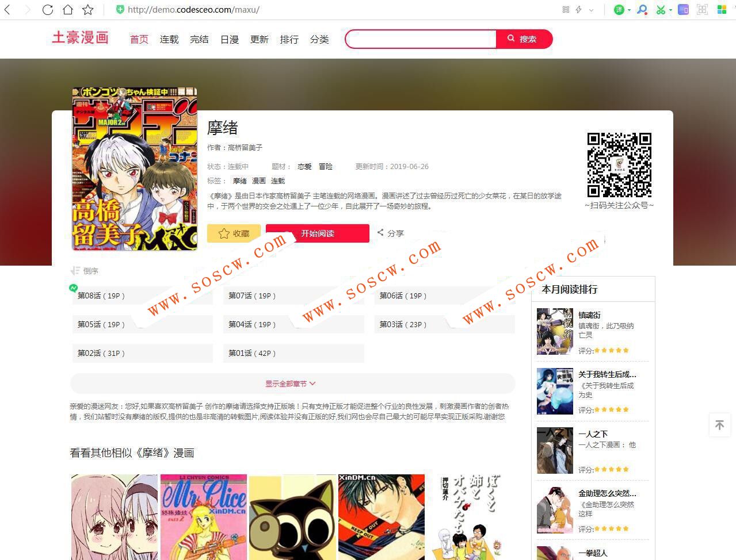Open 一拳超人 ranking entry
This screenshot has width=736, height=560.
(593, 553)
